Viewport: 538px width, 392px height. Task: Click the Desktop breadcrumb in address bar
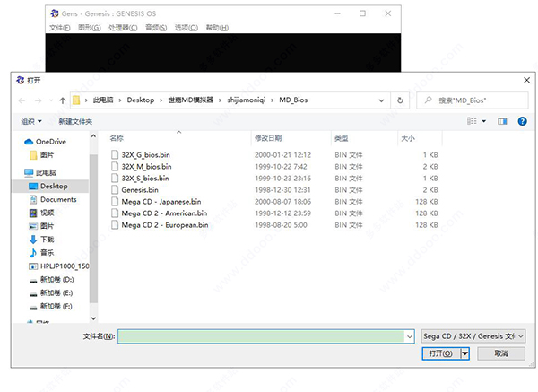point(141,100)
